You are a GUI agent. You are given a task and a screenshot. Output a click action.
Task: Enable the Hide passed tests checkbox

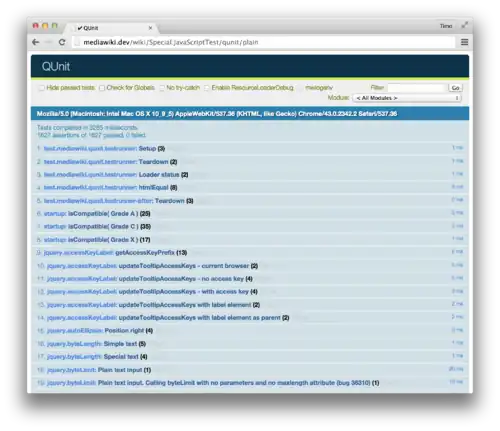pos(42,88)
